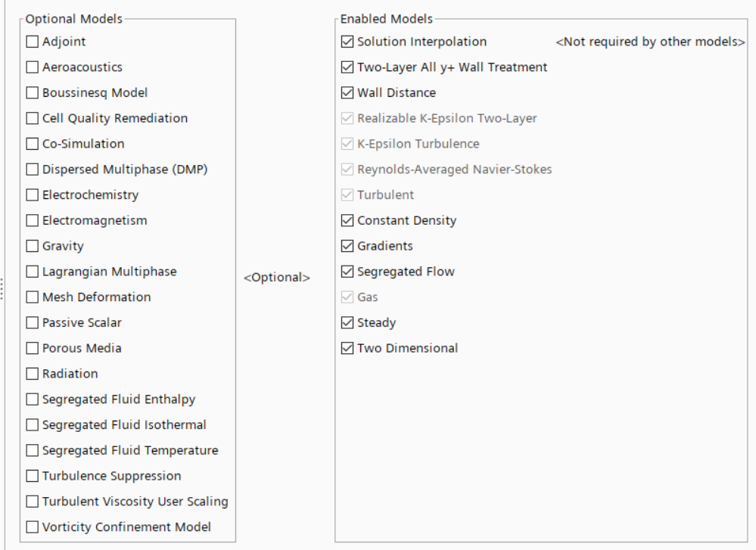Enable the Porous Media model
The width and height of the screenshot is (756, 550).
[33, 349]
